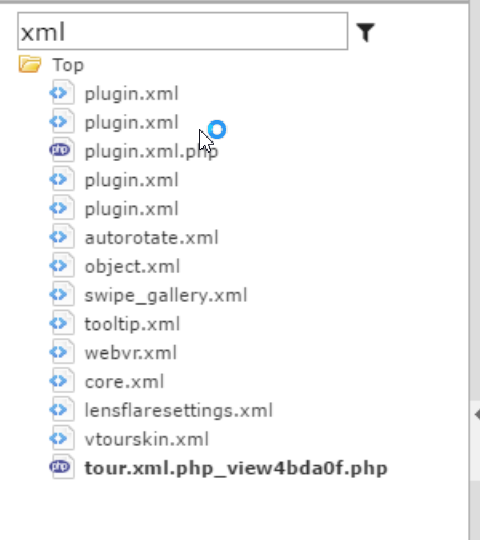Select autorotate.xml in the file list

(152, 238)
